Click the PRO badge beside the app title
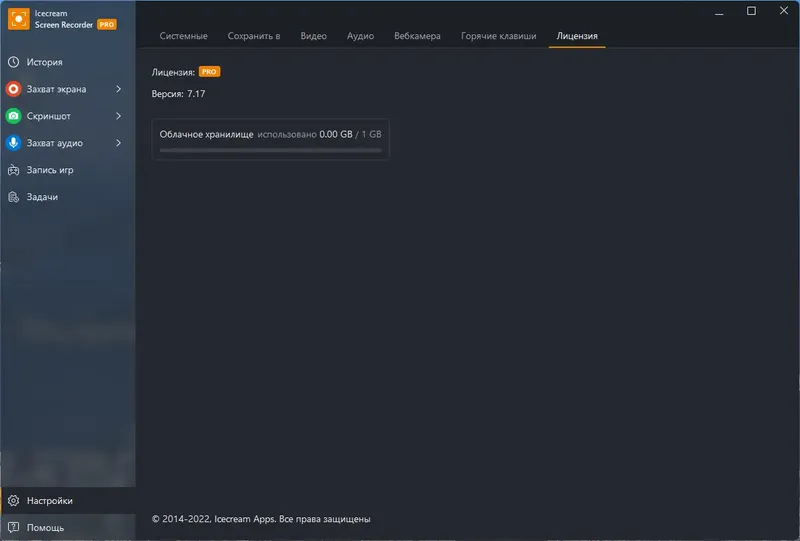The width and height of the screenshot is (800, 541). point(107,24)
